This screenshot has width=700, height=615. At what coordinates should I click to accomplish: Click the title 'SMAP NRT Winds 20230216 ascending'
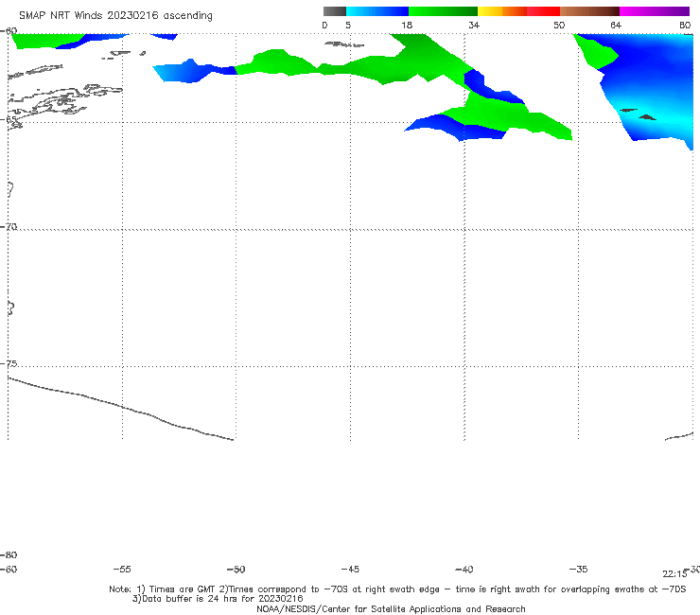click(x=115, y=16)
